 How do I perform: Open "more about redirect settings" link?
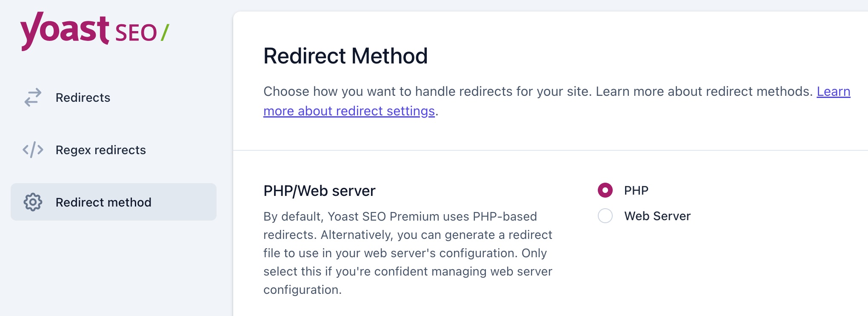point(349,111)
